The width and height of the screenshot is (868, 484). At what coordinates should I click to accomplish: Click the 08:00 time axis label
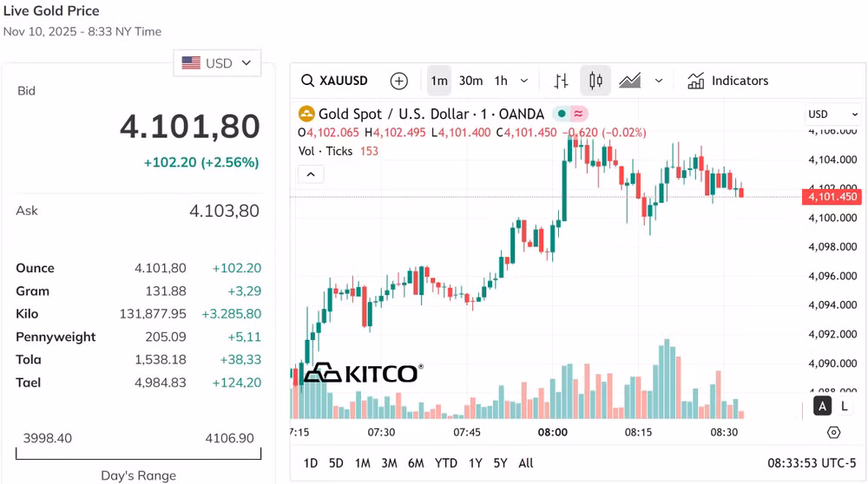(552, 433)
